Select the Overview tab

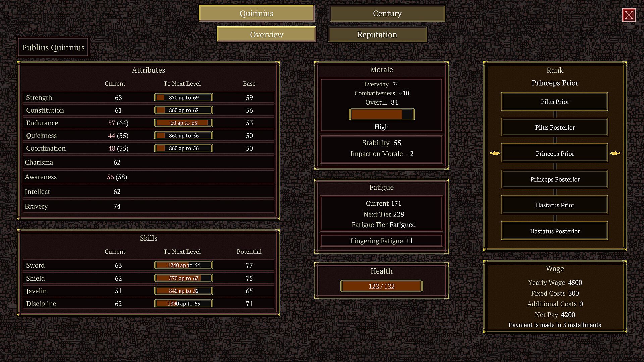pos(266,35)
